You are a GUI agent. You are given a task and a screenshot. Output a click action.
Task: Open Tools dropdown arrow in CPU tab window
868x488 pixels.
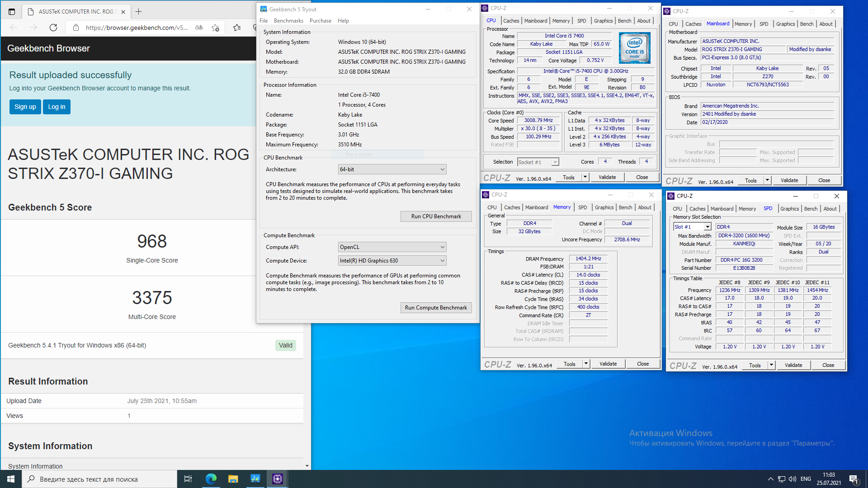(585, 177)
